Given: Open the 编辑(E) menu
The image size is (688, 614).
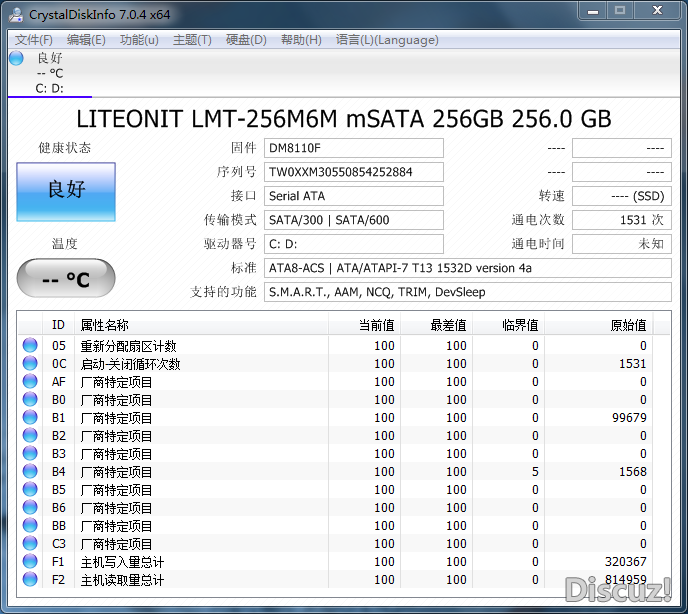Looking at the screenshot, I should click(x=86, y=40).
